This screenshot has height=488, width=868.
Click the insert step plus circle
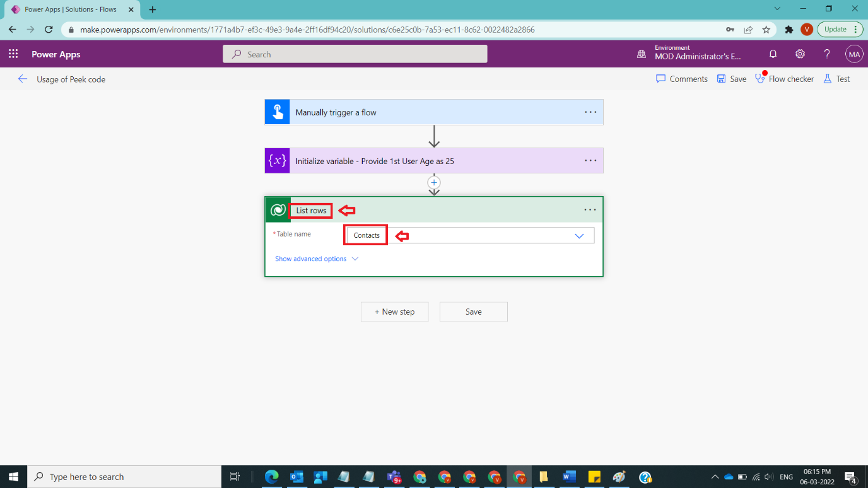pyautogui.click(x=434, y=182)
